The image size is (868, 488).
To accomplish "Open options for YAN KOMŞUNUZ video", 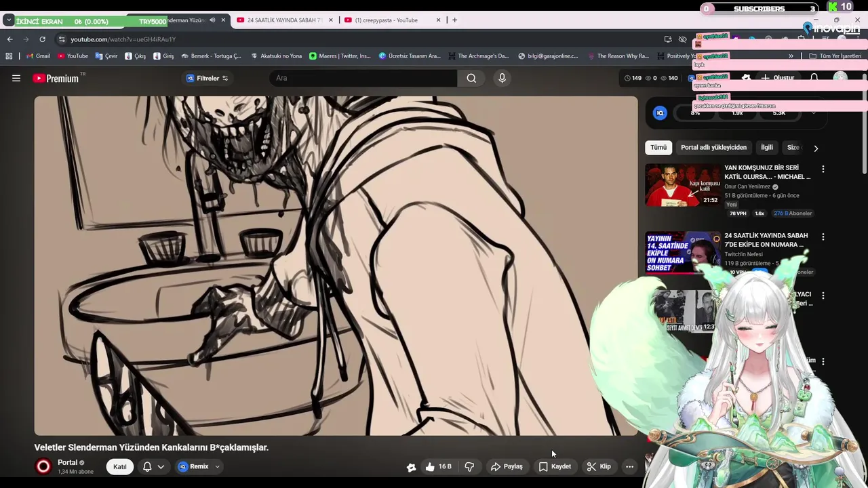I will point(823,169).
